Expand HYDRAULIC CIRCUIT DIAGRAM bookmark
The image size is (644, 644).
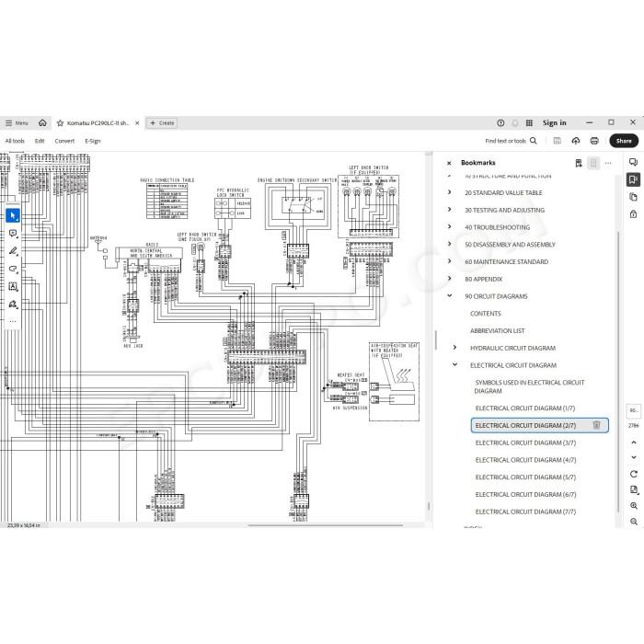tap(454, 348)
